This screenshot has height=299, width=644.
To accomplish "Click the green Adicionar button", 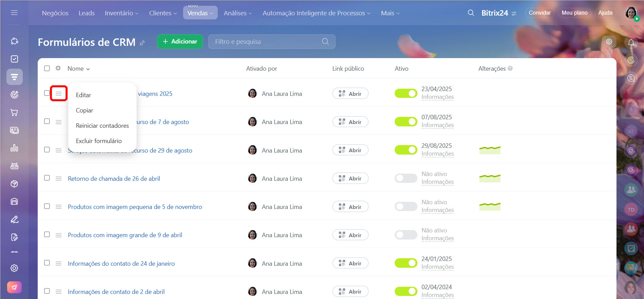I will (180, 41).
